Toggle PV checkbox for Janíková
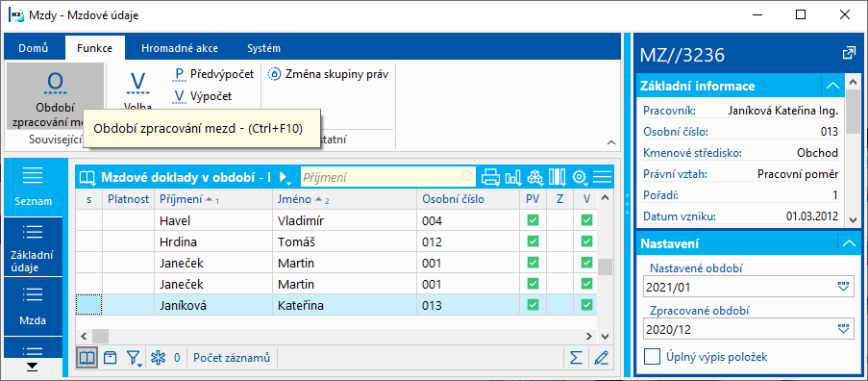 (533, 305)
